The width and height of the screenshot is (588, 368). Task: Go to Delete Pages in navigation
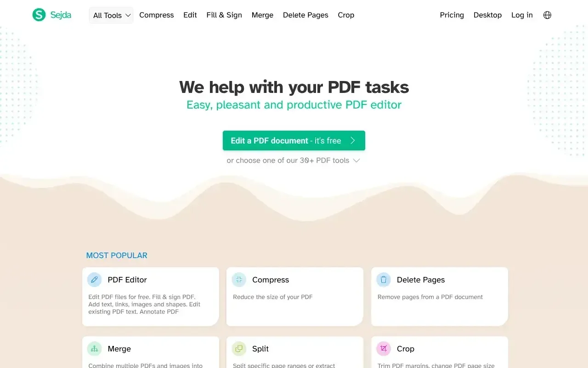305,15
